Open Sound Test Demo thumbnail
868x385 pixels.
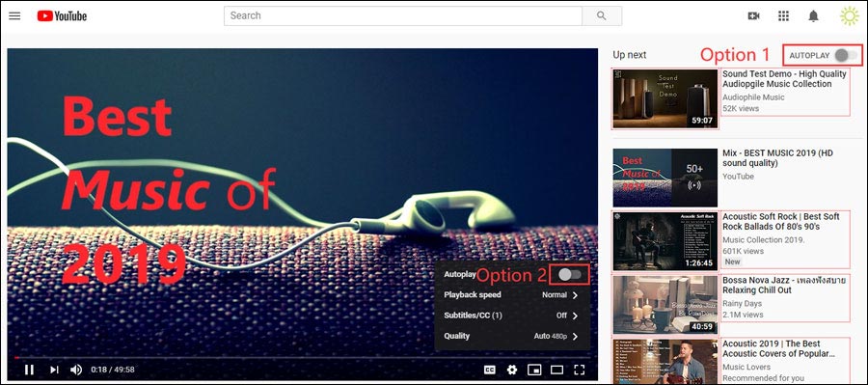pyautogui.click(x=665, y=99)
